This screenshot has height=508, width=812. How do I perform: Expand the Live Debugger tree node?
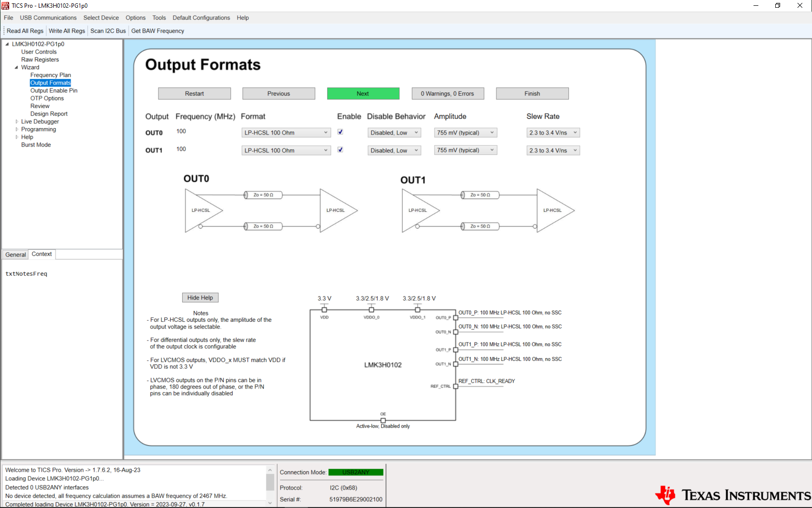click(17, 121)
